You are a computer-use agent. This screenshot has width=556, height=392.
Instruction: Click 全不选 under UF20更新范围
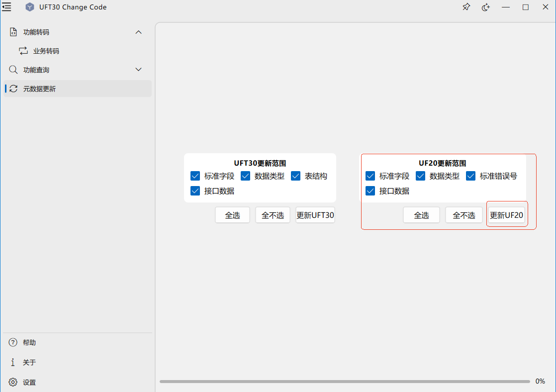pos(464,215)
